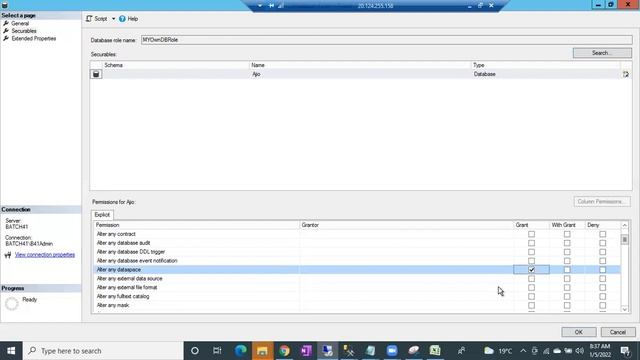Select the Alter any external file format row
Screen dimensions: 640x360
point(357,287)
